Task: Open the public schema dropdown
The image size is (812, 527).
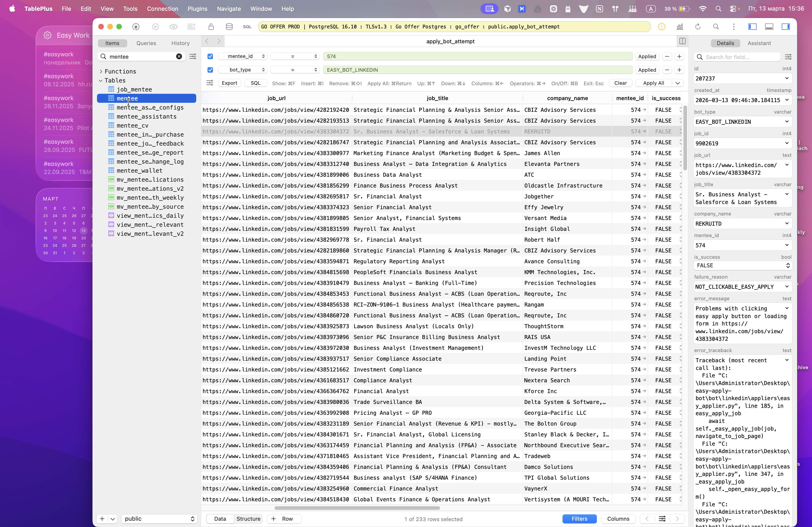Action: pos(159,518)
